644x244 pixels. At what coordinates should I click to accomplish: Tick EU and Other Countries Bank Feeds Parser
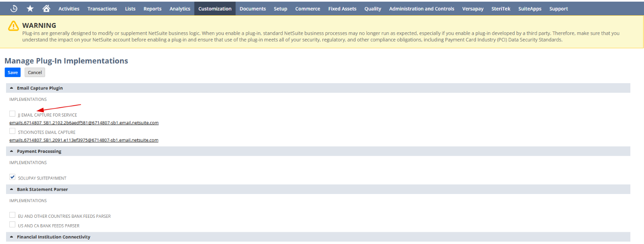[x=12, y=215]
